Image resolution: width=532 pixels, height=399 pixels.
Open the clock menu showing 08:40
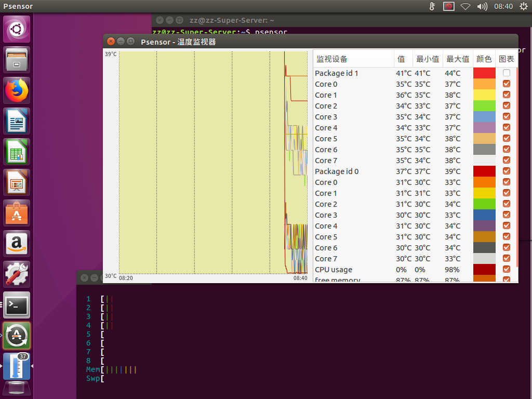(x=503, y=7)
